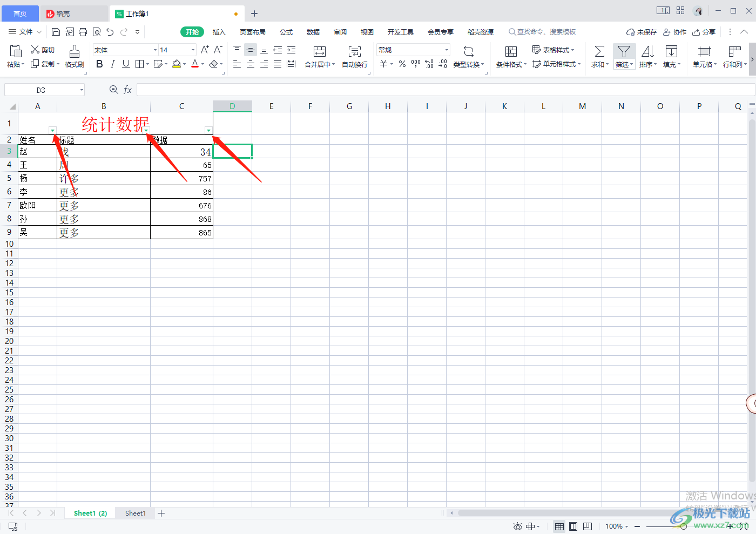756x534 pixels.
Task: Click the formula bar input field
Action: point(446,90)
